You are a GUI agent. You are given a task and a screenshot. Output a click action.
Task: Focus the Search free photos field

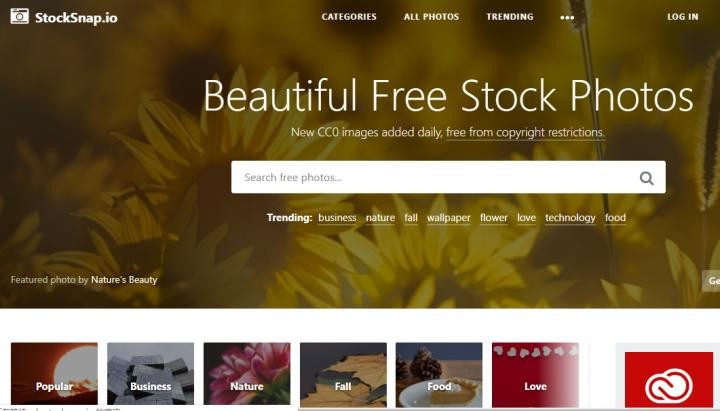click(x=448, y=177)
